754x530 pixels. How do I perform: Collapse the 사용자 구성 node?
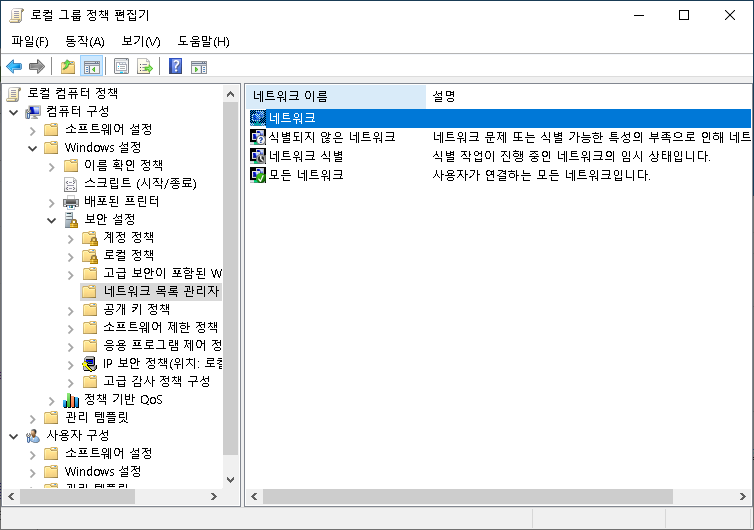(13, 437)
